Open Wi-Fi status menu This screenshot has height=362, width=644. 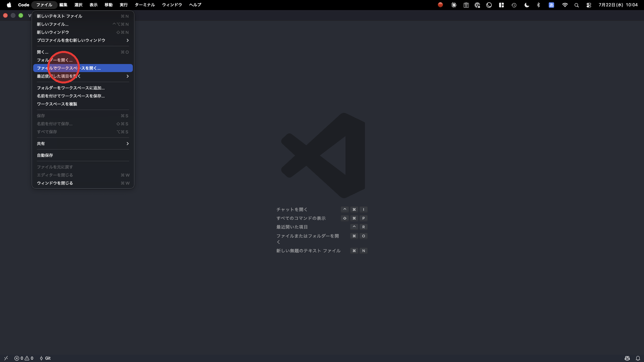tap(565, 5)
